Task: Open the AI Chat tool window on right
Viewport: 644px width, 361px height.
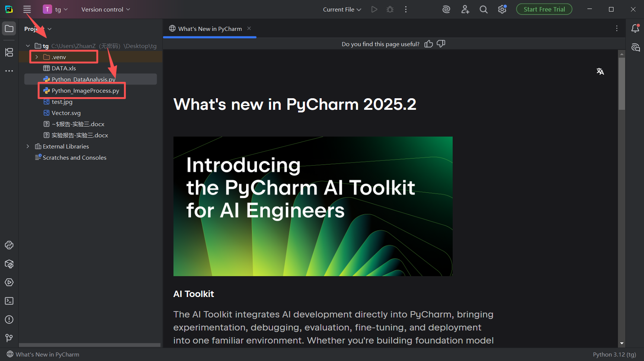Action: pos(635,47)
